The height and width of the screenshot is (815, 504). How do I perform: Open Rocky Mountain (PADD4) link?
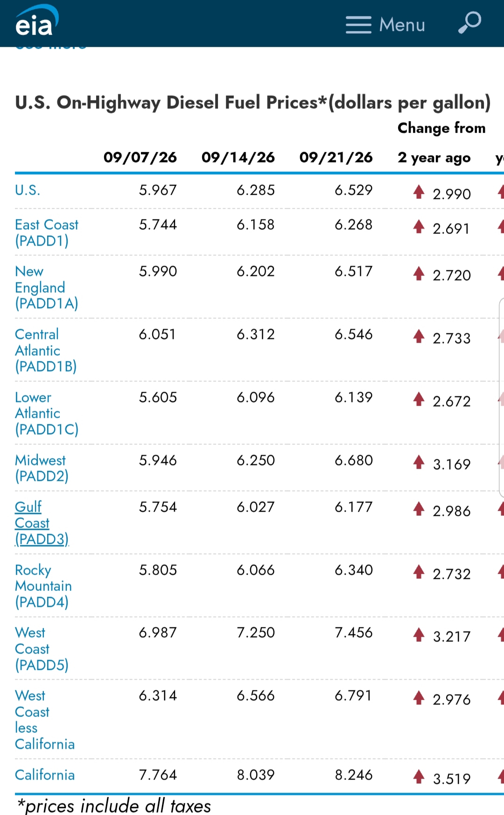[x=43, y=586]
